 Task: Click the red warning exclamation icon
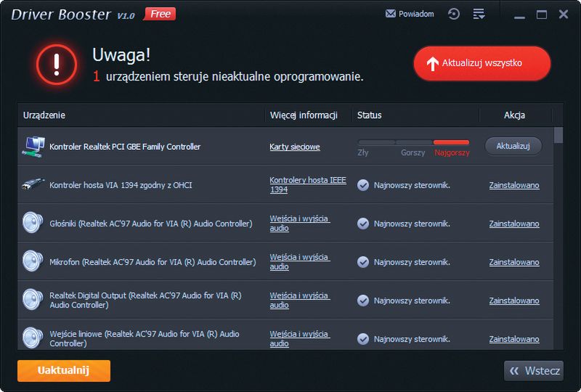tap(57, 65)
